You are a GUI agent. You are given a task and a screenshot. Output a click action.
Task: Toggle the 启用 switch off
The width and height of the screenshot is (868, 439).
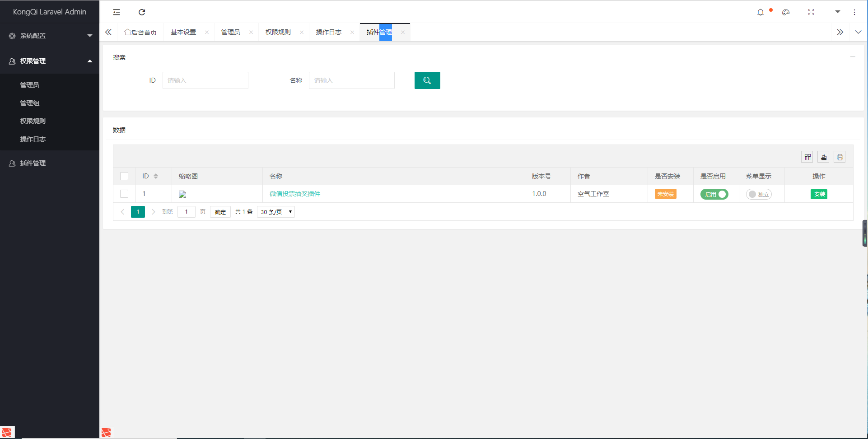[714, 194]
